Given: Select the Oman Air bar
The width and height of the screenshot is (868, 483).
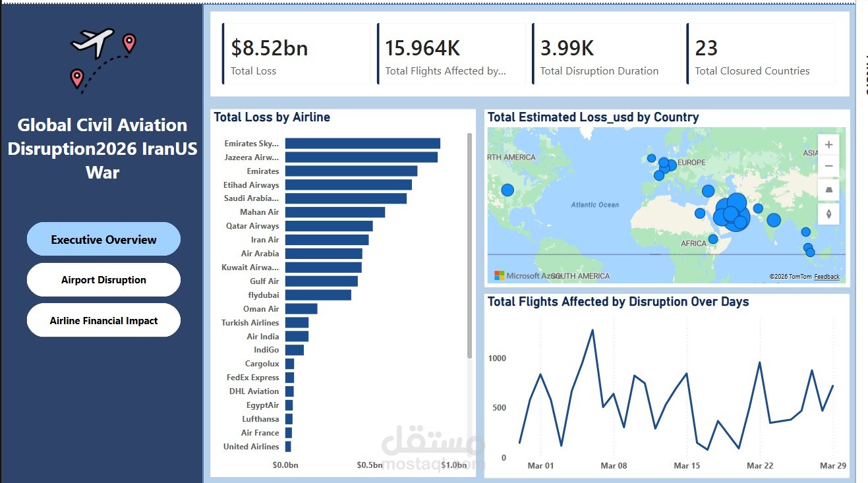Looking at the screenshot, I should click(301, 309).
